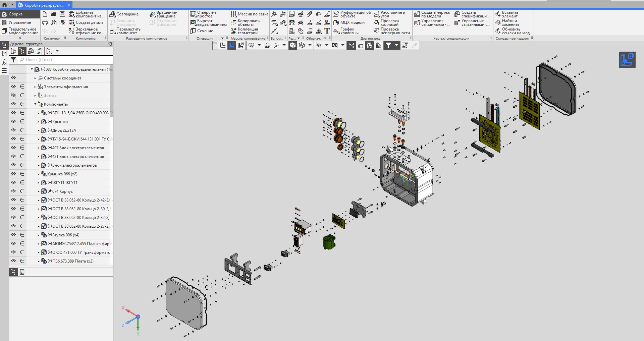Click the Mirror reflection of components icon
This screenshot has width=644, height=341.
click(x=72, y=31)
